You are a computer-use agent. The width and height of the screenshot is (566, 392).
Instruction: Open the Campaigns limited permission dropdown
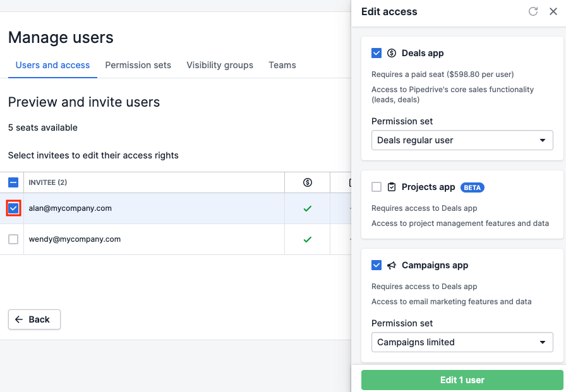[x=462, y=342]
